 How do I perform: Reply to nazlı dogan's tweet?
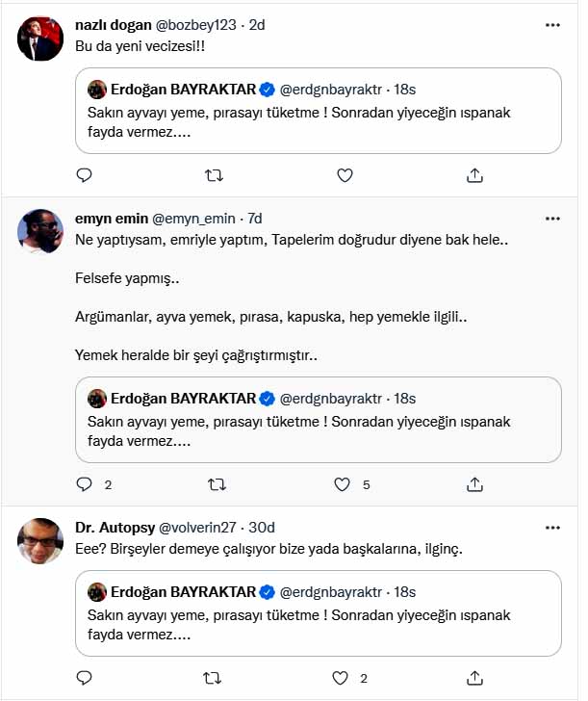click(84, 175)
